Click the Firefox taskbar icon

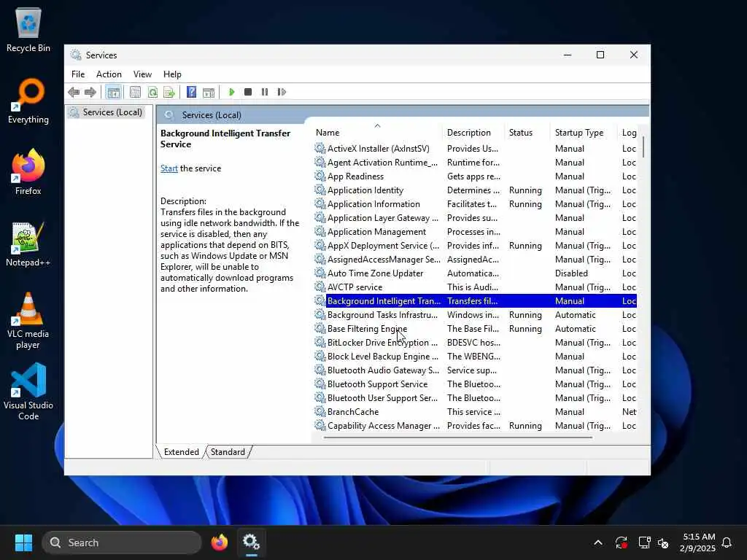(219, 542)
